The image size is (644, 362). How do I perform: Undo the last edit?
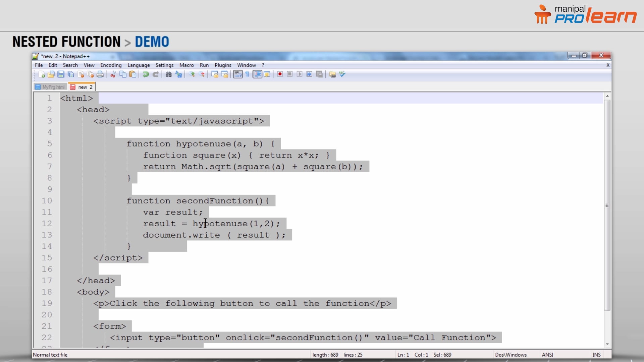(146, 74)
